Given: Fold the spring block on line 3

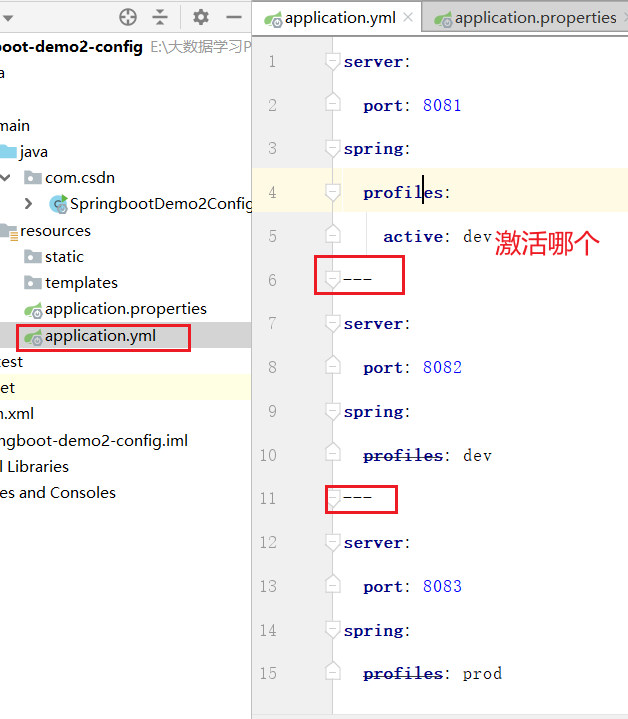Looking at the screenshot, I should coord(332,149).
